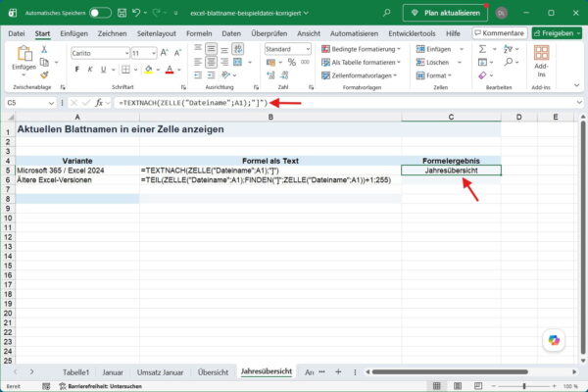The image size is (588, 392).
Task: Toggle vertical middle align button
Action: (x=211, y=49)
